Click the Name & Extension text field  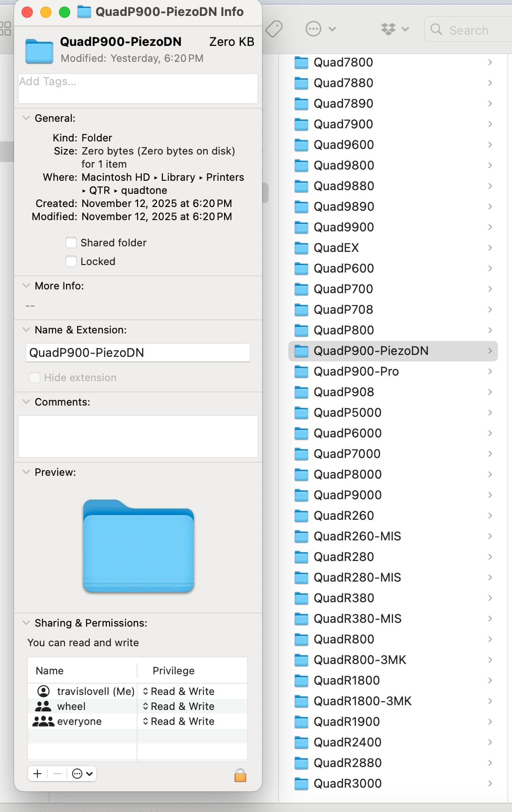click(x=138, y=353)
